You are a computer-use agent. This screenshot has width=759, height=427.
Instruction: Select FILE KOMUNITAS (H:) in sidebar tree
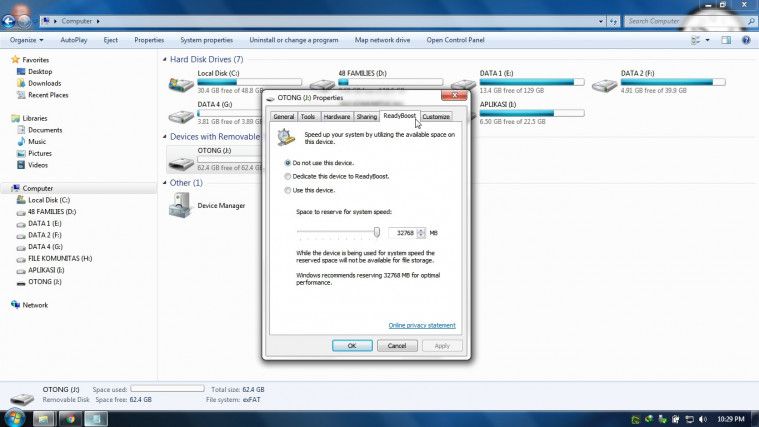pyautogui.click(x=60, y=259)
